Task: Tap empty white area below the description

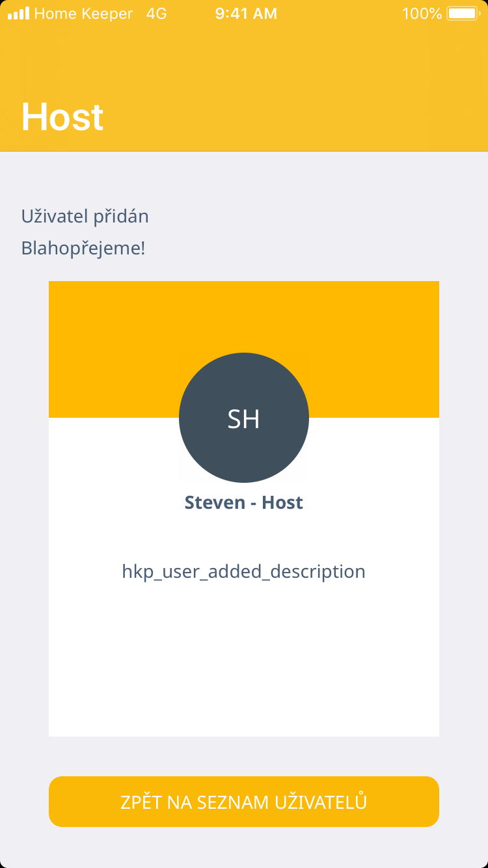Action: point(244,664)
